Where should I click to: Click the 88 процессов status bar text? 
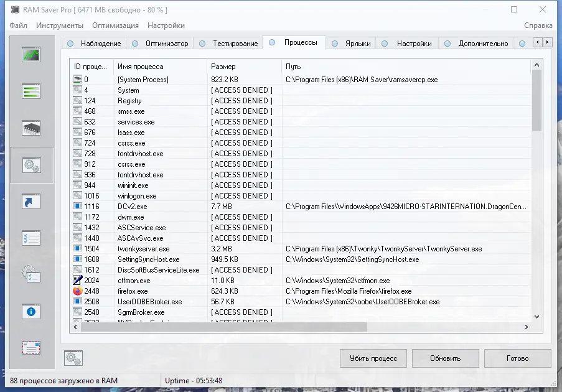point(64,381)
